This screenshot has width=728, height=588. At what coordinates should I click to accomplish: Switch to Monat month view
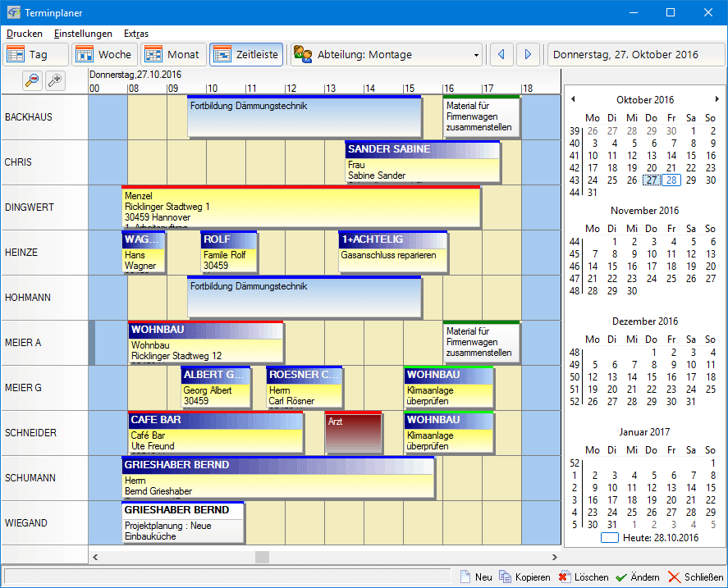[172, 55]
